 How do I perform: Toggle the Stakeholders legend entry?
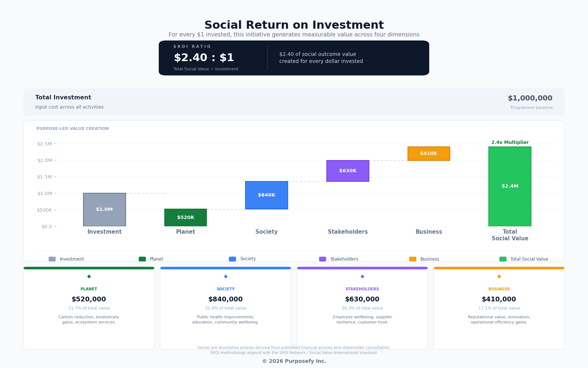323,259
